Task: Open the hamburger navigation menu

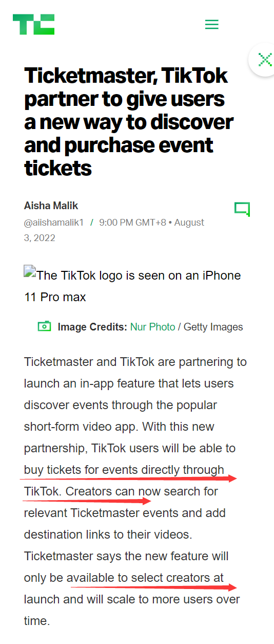Action: (211, 24)
